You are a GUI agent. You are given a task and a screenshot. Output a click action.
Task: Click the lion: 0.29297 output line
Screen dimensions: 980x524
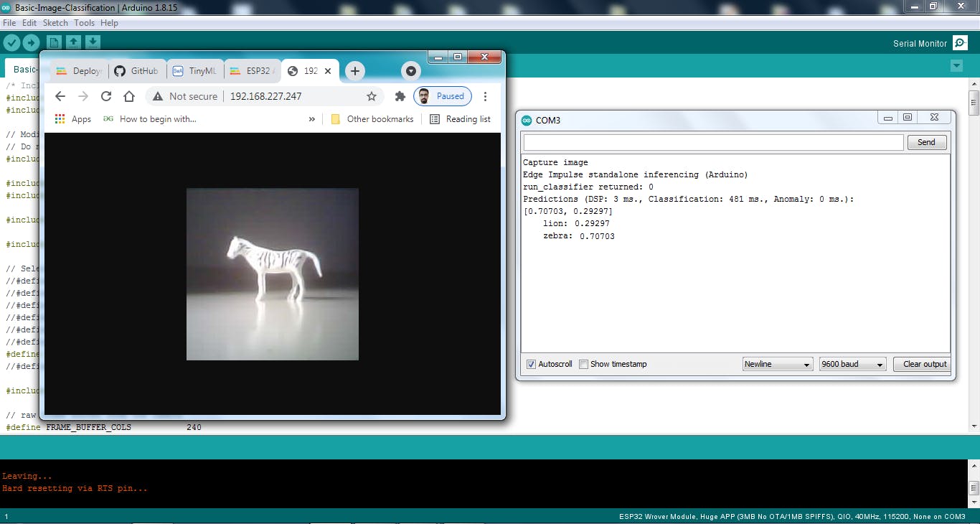coord(577,224)
